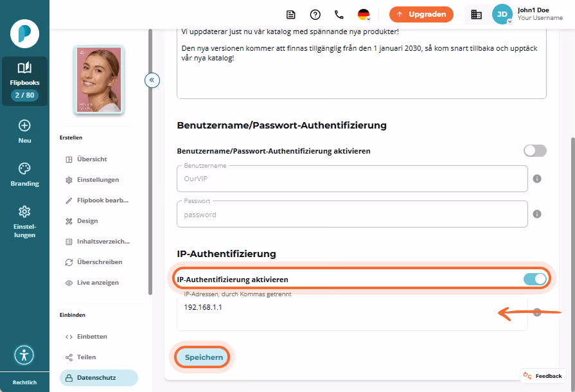Click the Benutzername/Passwort-Authentifizierung heading
Screen dimensions: 575x392
coord(281,125)
